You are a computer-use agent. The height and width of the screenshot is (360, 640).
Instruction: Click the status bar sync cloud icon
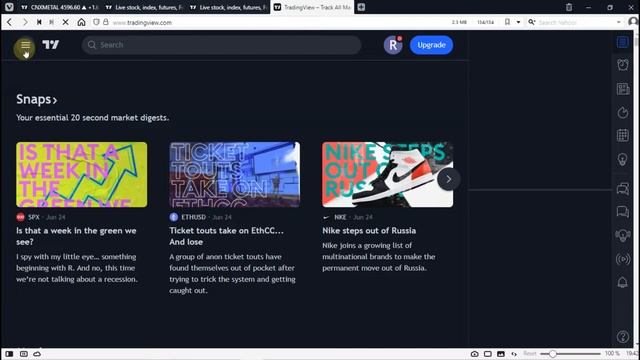[x=37, y=354]
